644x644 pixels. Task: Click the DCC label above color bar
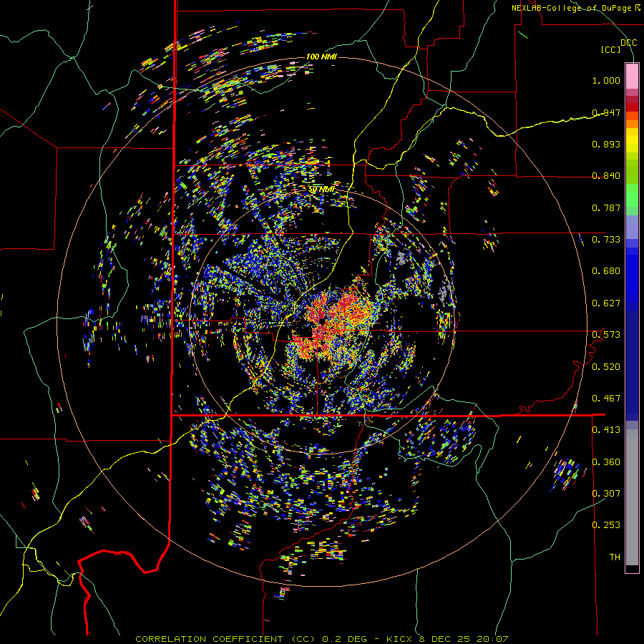point(628,42)
